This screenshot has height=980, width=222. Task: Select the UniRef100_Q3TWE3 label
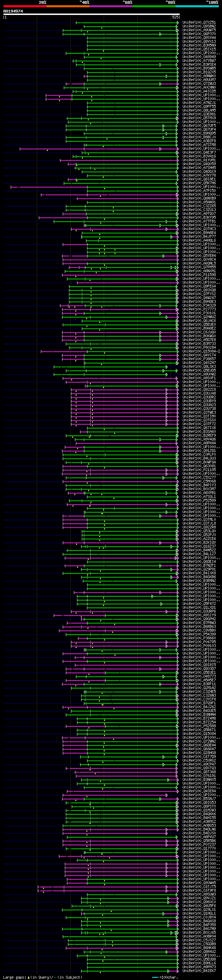[x=199, y=412]
